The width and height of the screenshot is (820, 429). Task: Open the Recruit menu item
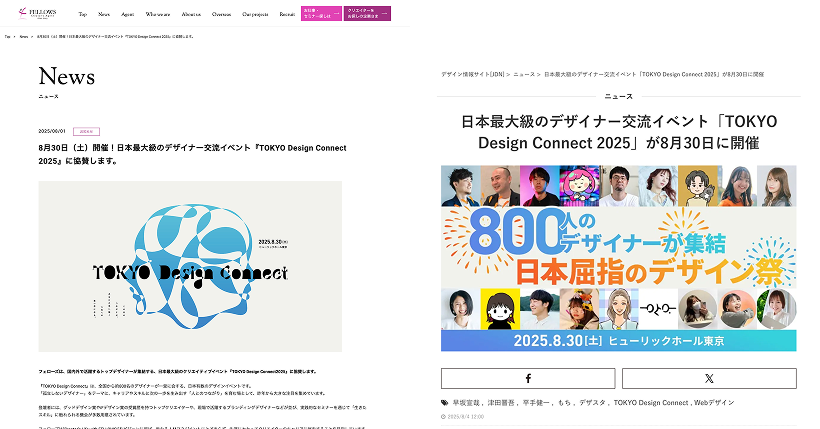[x=287, y=14]
